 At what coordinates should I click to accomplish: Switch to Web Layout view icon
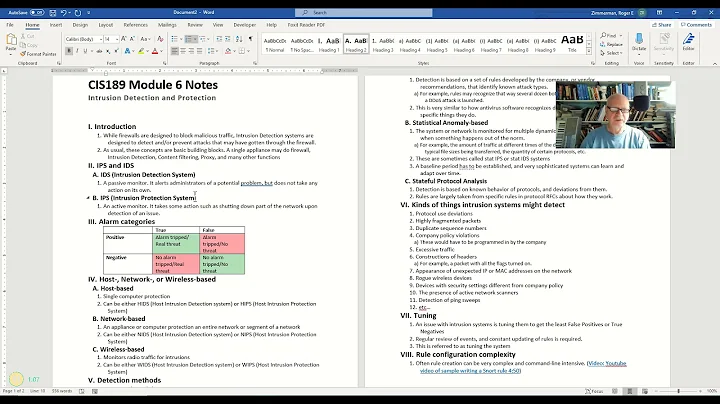coord(645,391)
